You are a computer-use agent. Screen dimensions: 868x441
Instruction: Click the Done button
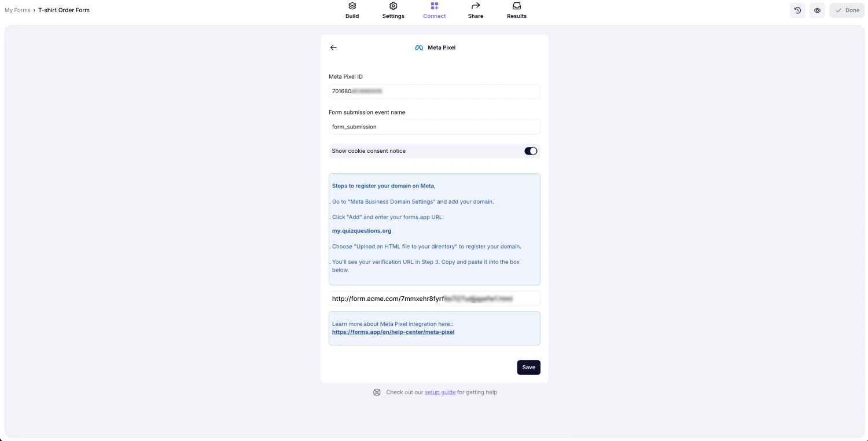847,10
